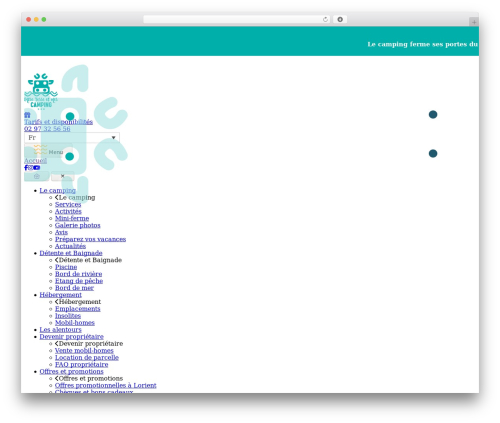Open the Mini-ferme link

coord(72,218)
